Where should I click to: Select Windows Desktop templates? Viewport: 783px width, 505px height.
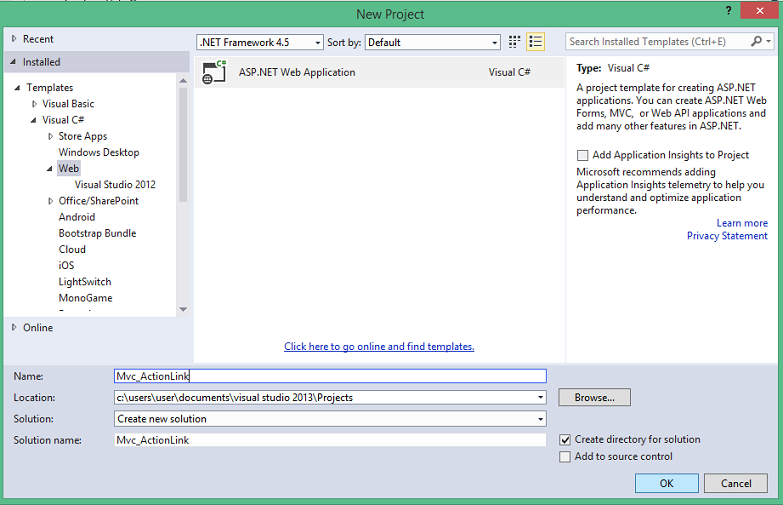[99, 152]
